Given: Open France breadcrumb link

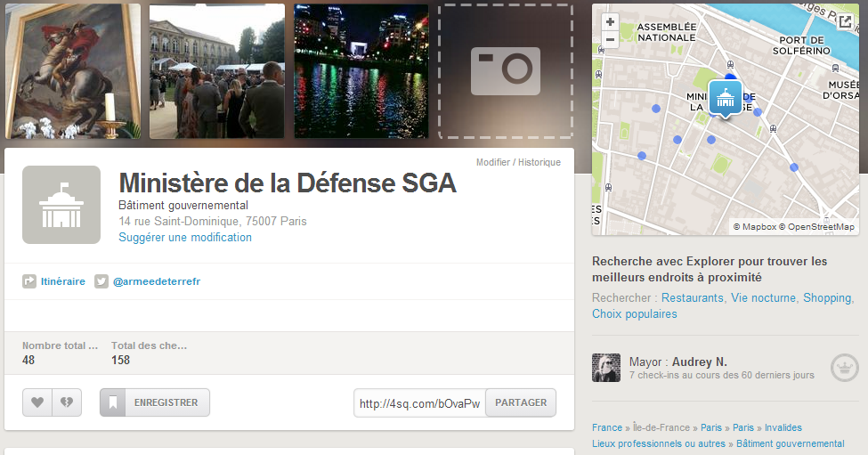Looking at the screenshot, I should click(x=607, y=427).
